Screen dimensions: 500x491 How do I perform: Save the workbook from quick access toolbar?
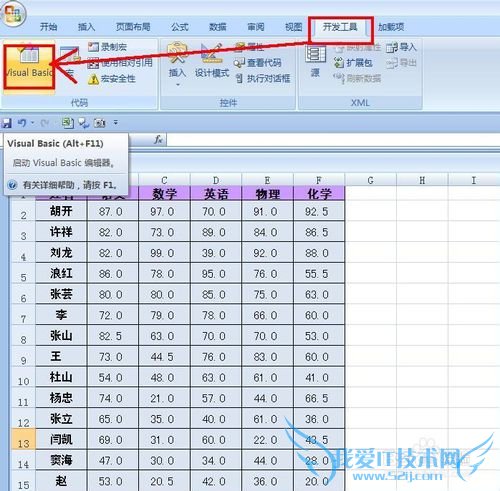(x=6, y=123)
